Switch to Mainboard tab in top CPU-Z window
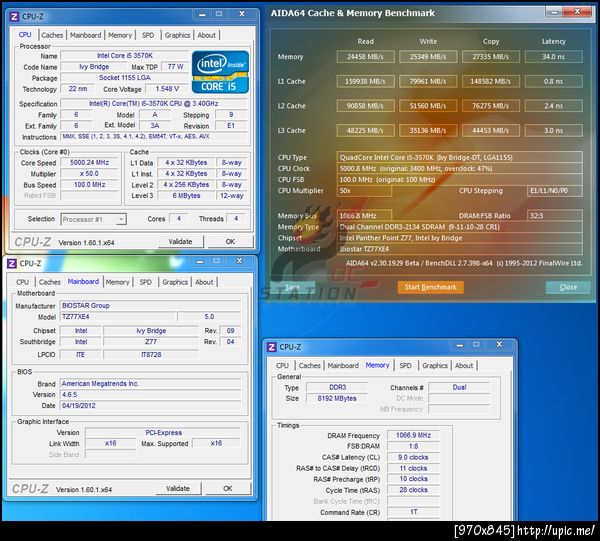 tap(85, 35)
